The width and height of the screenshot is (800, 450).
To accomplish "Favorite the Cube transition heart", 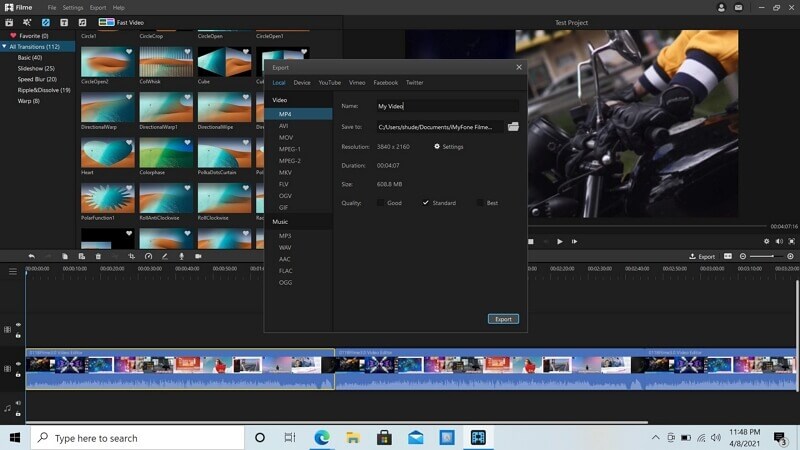I will pyautogui.click(x=246, y=52).
